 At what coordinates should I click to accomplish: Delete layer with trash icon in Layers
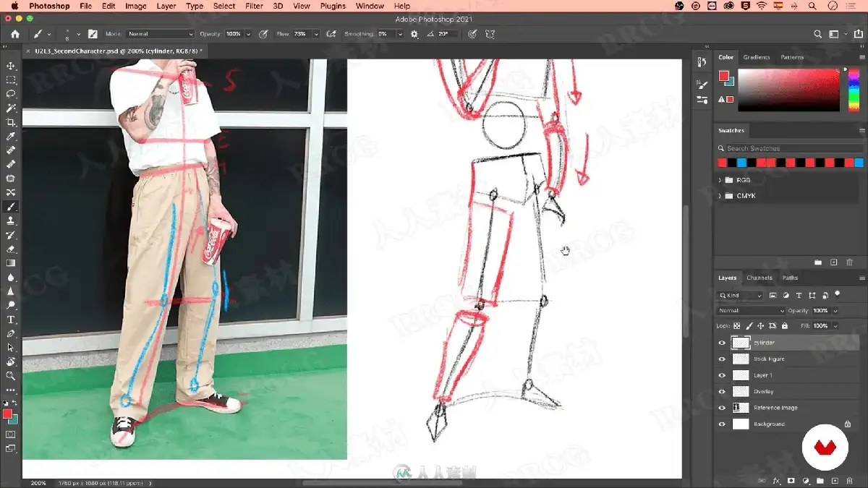850,480
